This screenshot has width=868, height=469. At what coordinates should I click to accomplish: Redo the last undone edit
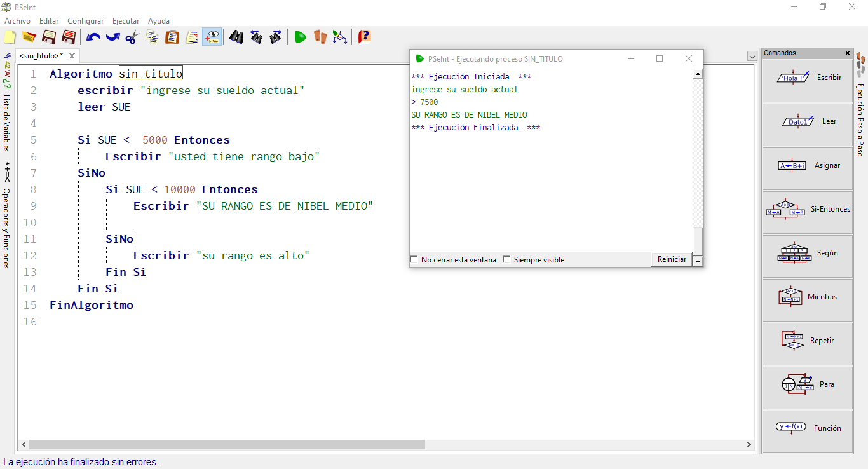coord(112,37)
